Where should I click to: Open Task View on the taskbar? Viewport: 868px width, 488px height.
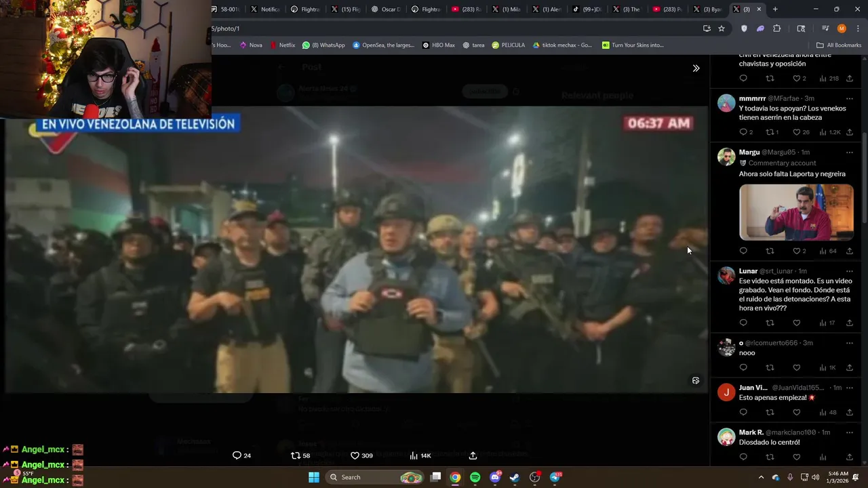436,477
